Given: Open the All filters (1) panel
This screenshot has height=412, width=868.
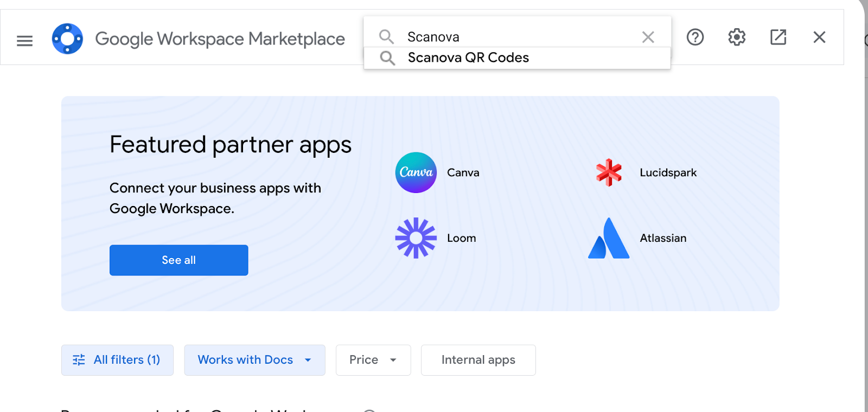Looking at the screenshot, I should click(x=117, y=360).
